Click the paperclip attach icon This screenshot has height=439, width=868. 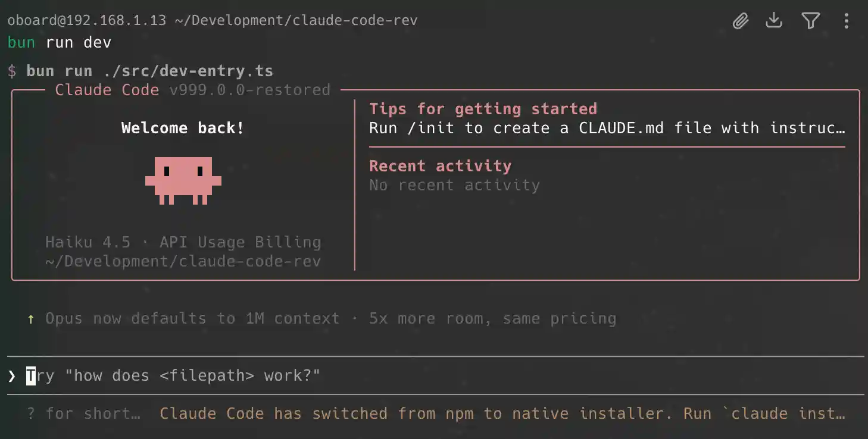[740, 21]
